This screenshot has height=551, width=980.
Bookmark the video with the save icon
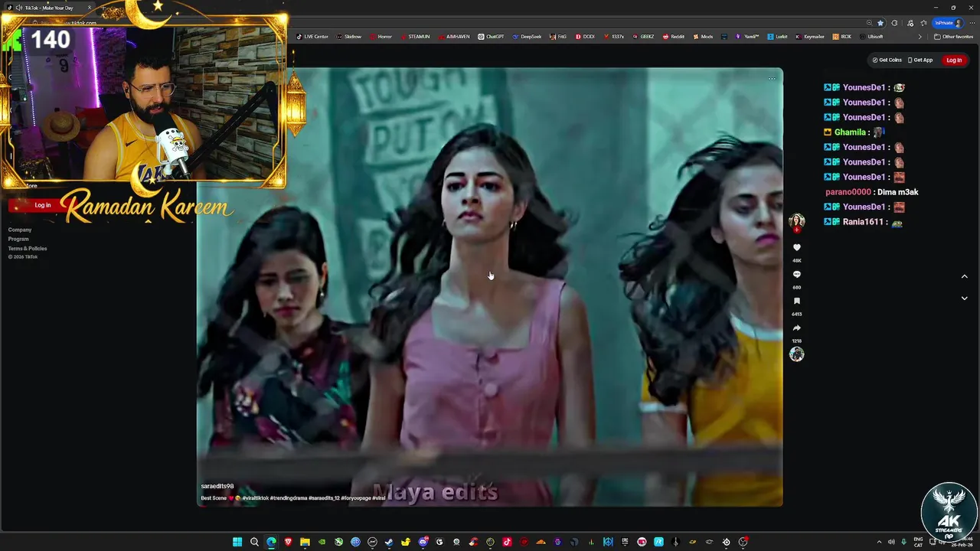796,302
